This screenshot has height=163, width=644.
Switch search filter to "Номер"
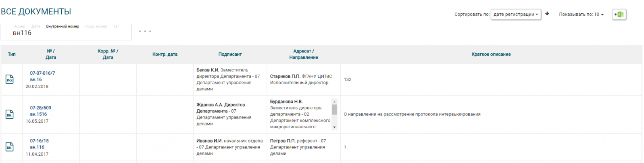click(19, 27)
